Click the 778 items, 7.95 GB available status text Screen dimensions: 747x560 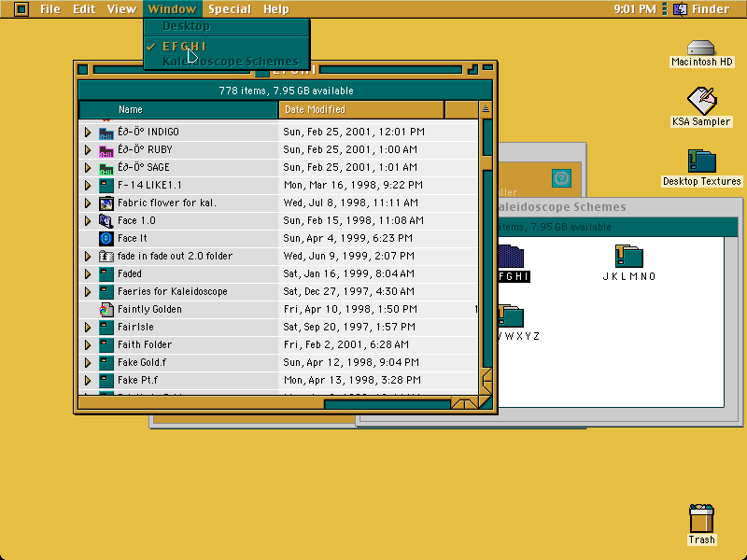coord(286,91)
